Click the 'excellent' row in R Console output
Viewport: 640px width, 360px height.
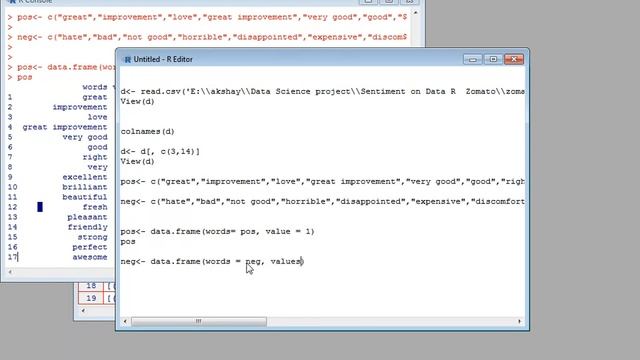tap(58, 177)
